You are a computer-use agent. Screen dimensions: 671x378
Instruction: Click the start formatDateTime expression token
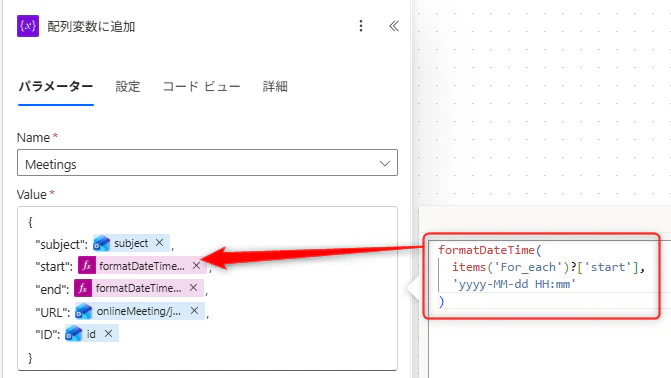click(142, 266)
